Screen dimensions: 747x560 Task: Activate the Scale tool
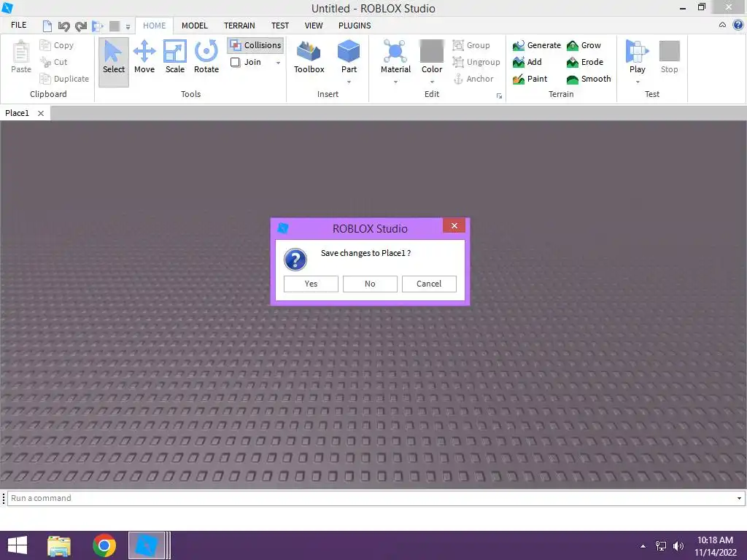point(175,57)
